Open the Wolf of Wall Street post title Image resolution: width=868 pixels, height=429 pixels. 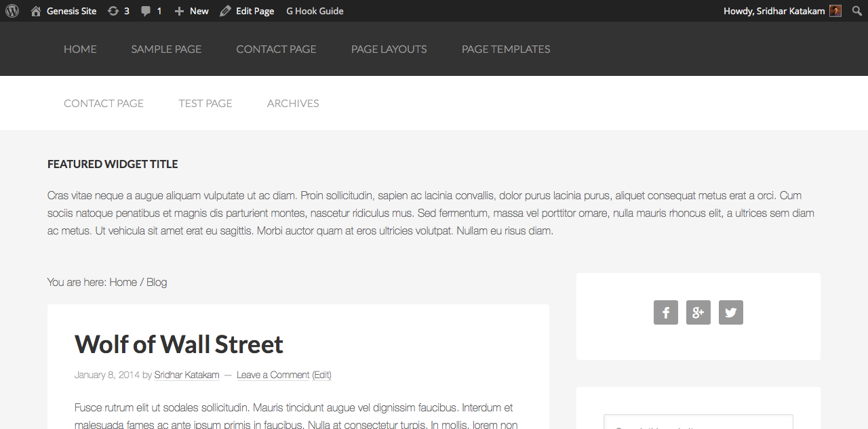point(178,344)
